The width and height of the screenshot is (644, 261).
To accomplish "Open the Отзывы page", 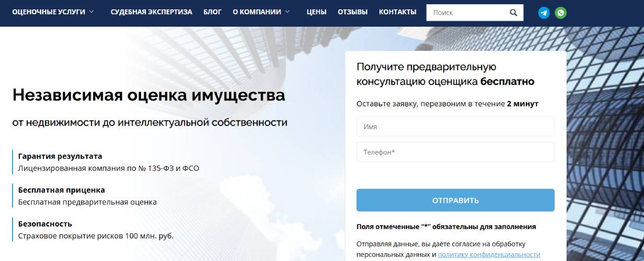I will tap(353, 12).
